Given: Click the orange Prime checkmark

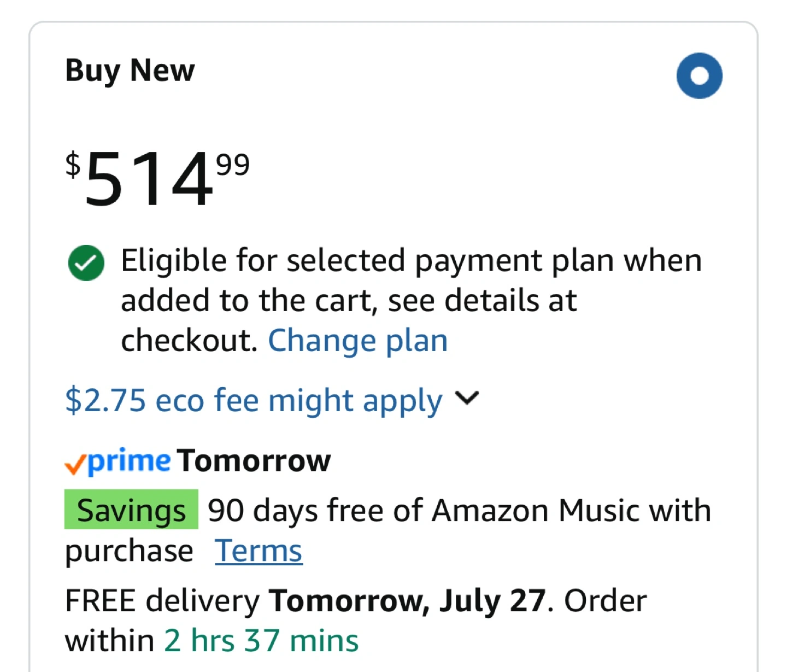Looking at the screenshot, I should click(75, 465).
